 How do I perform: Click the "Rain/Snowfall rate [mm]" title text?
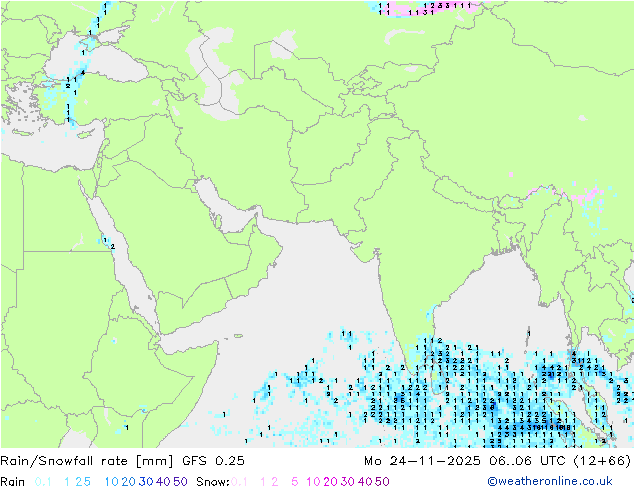point(87,461)
